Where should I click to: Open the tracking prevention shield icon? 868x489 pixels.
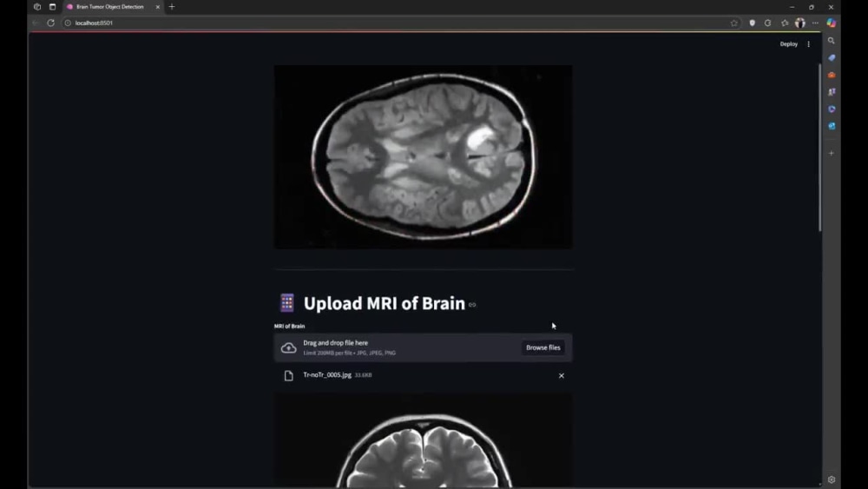752,23
